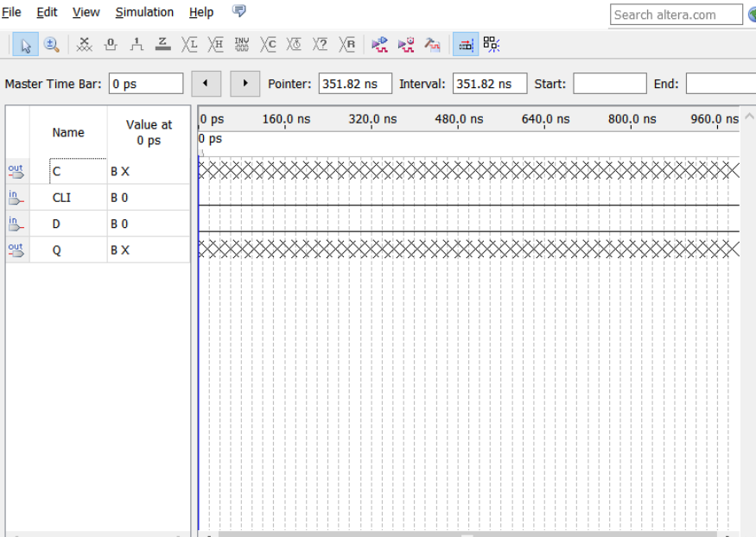Open the Simulation menu
Screen dimensions: 756x537
(144, 12)
